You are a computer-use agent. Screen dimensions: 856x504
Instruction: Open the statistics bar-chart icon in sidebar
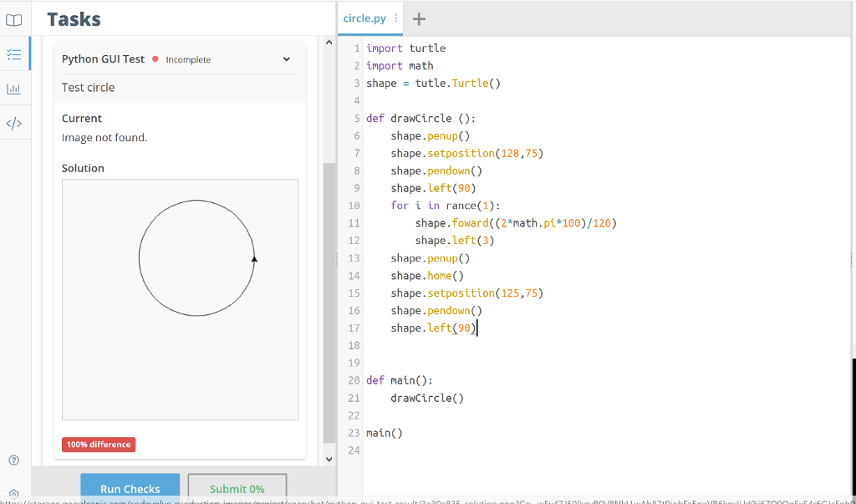pos(14,89)
